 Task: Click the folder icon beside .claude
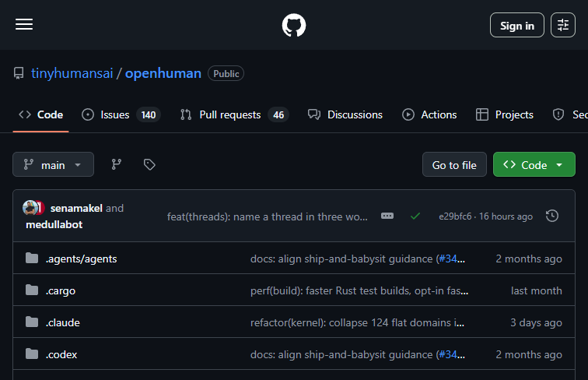coord(32,322)
